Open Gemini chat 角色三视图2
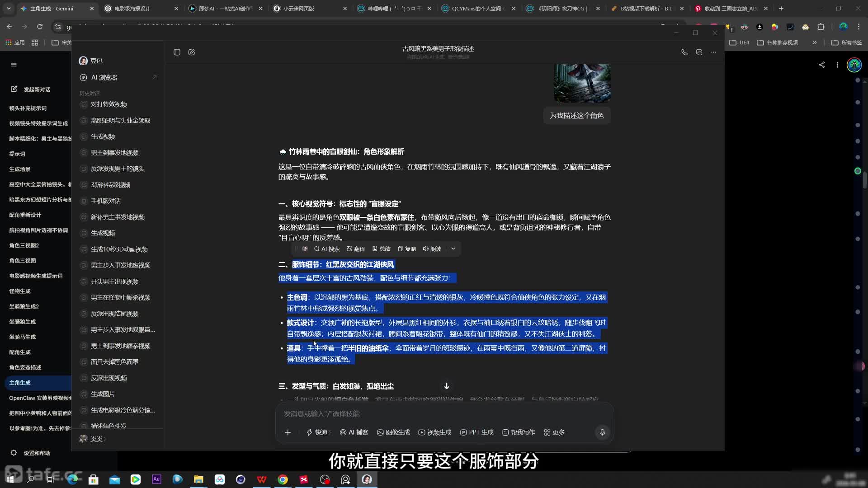The height and width of the screenshot is (488, 868). (24, 246)
